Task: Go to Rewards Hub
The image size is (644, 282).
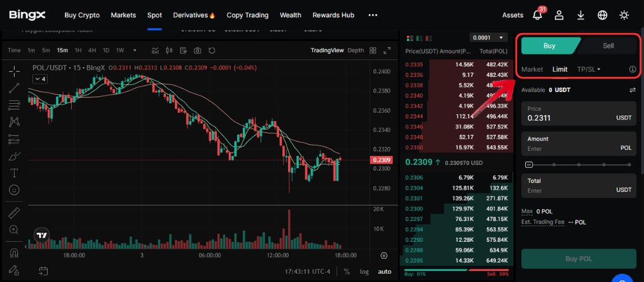Action: (334, 15)
